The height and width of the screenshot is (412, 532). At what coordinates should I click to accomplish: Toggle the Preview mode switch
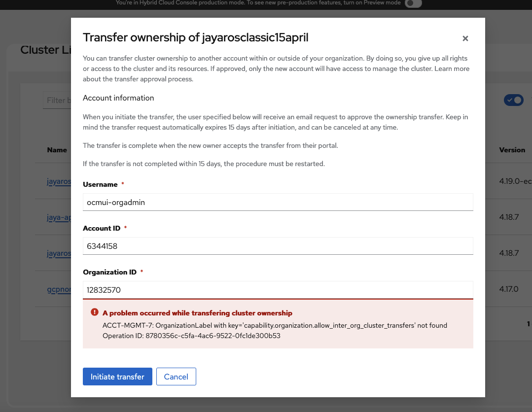click(413, 3)
